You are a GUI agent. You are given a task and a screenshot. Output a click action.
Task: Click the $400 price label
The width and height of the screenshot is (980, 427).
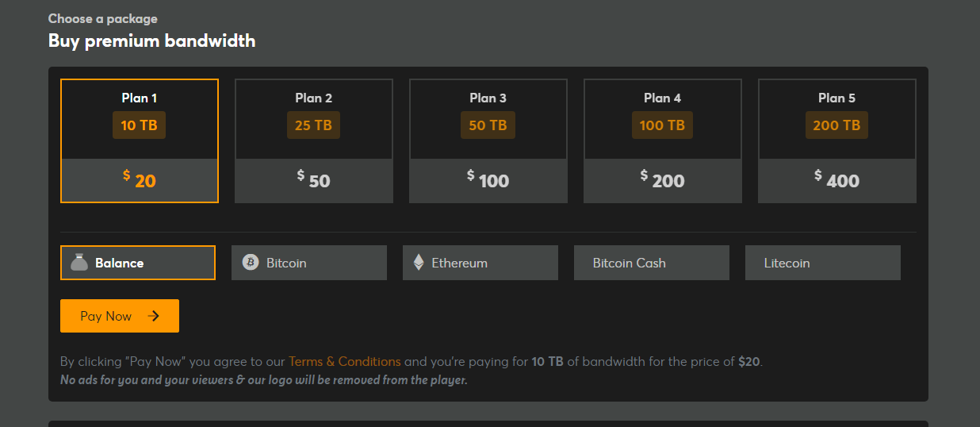836,181
